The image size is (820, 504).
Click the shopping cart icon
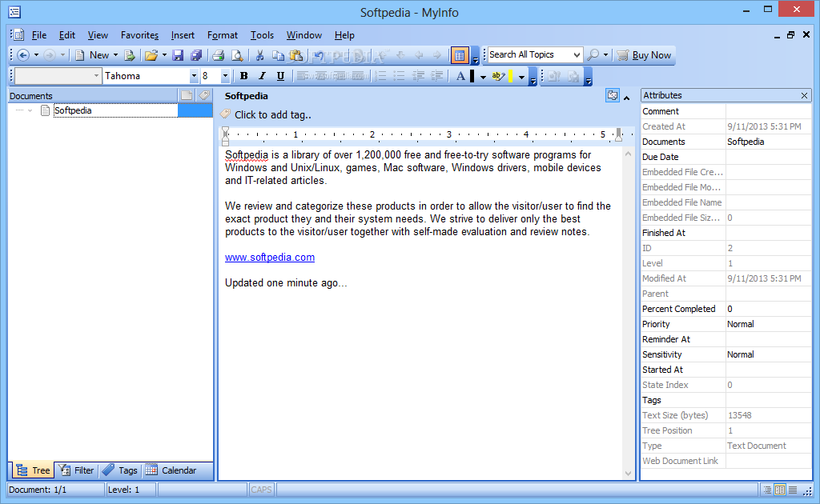coord(622,55)
